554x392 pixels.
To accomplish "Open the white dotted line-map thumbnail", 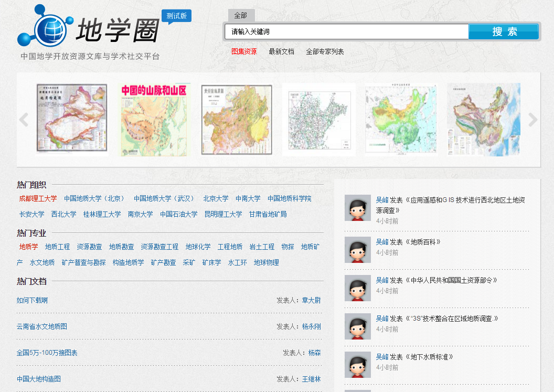I will click(x=319, y=120).
